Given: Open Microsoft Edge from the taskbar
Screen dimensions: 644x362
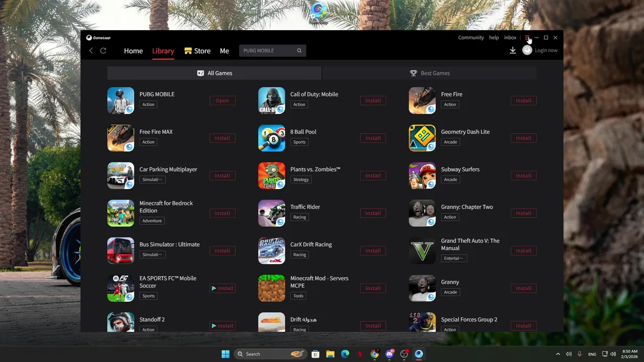Looking at the screenshot, I should pyautogui.click(x=345, y=354).
